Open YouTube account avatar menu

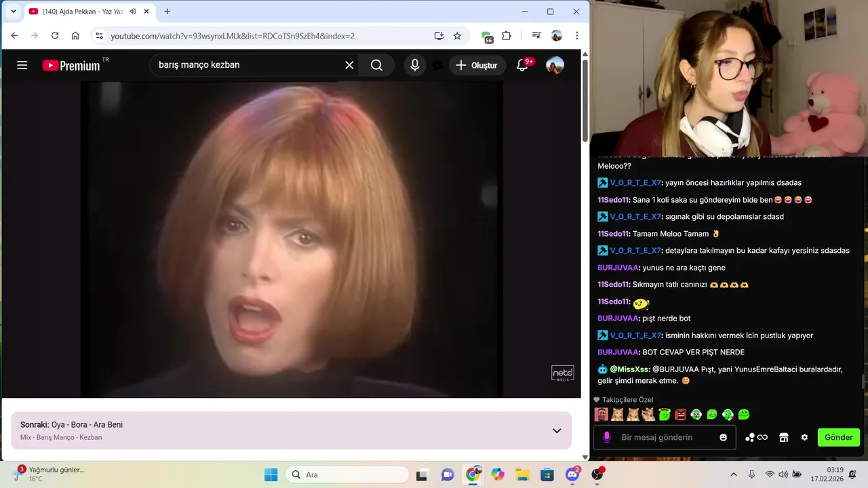(x=555, y=65)
